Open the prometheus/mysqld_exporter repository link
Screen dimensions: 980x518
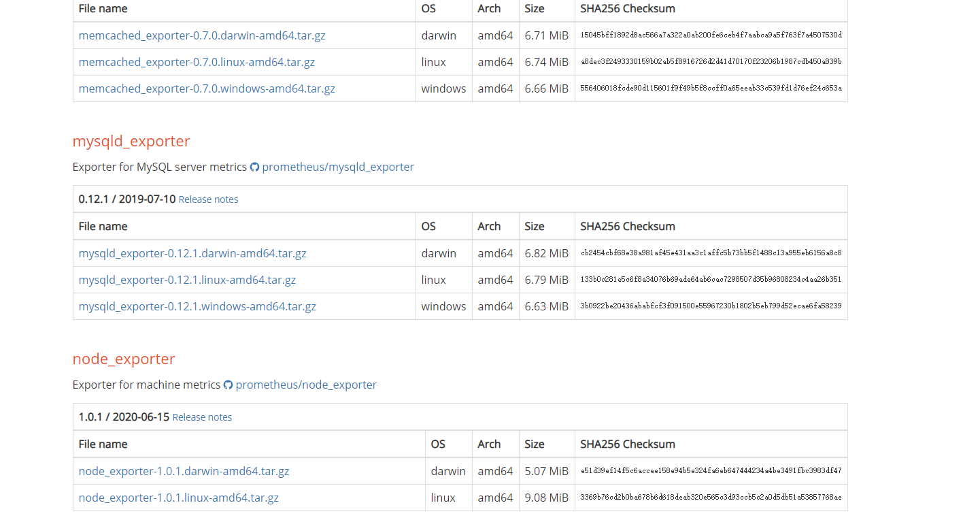point(337,167)
